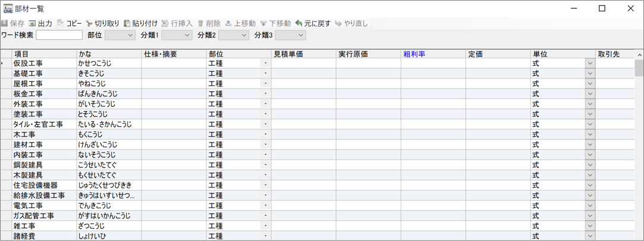
Task: Click the 見積単価 column header
Action: tap(303, 53)
